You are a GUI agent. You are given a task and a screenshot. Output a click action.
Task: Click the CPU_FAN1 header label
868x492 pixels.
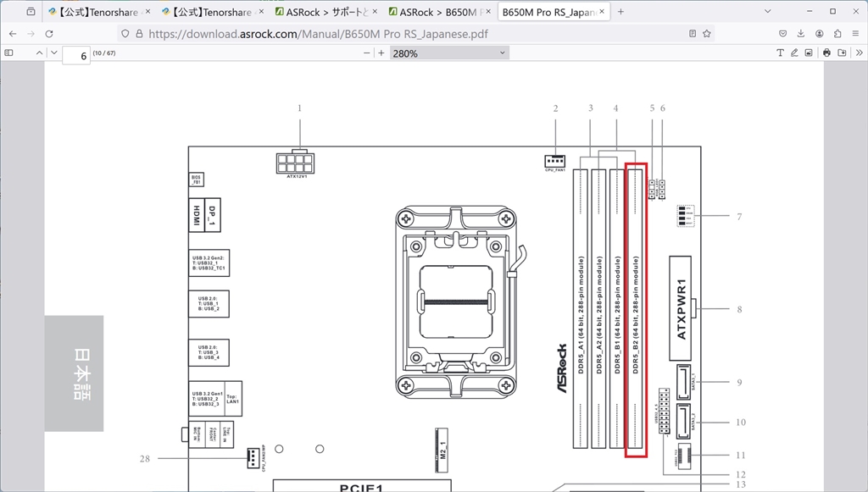pos(555,170)
